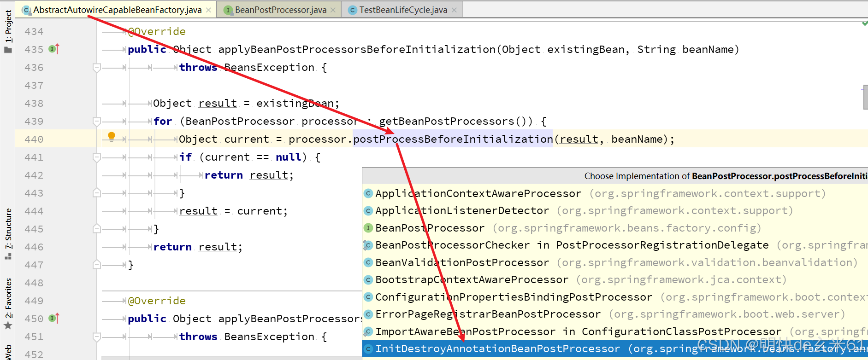
Task: Click line number 434 in the gutter
Action: coord(34,32)
